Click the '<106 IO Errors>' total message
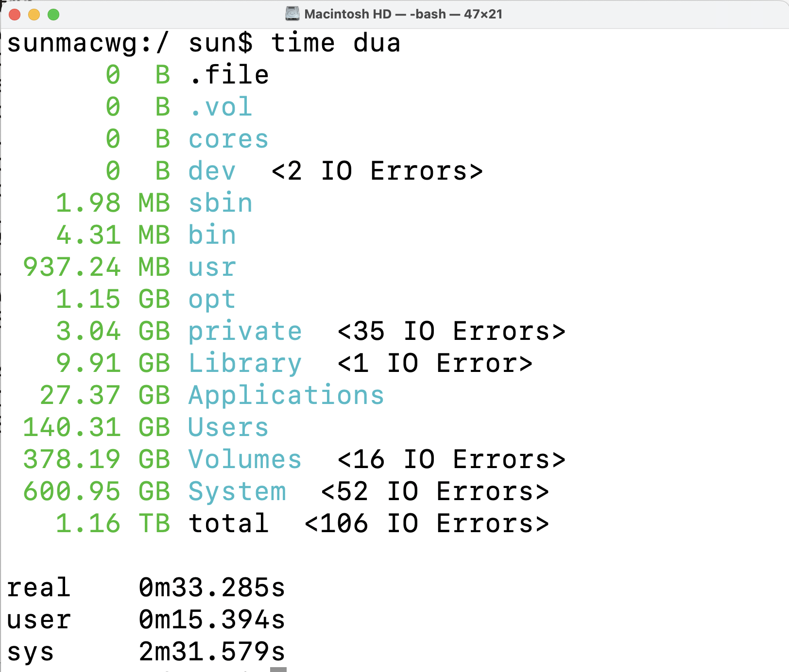This screenshot has width=789, height=672. 427,524
